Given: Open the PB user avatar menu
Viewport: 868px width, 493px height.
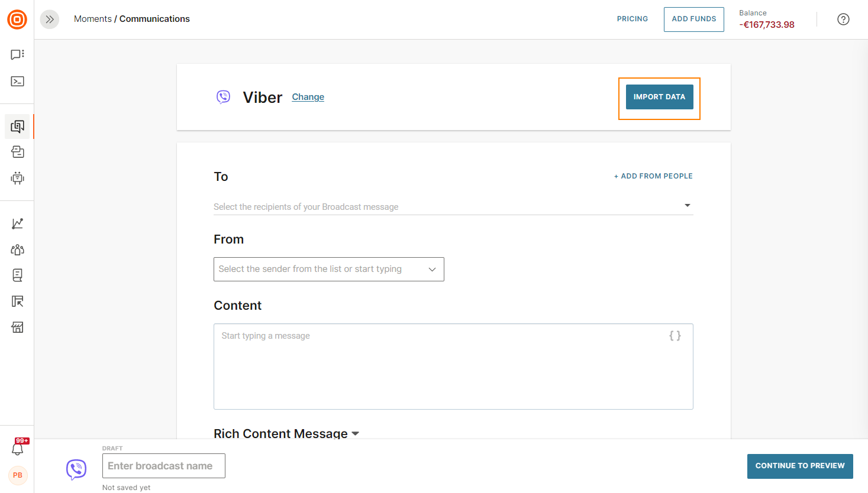Looking at the screenshot, I should pos(18,475).
